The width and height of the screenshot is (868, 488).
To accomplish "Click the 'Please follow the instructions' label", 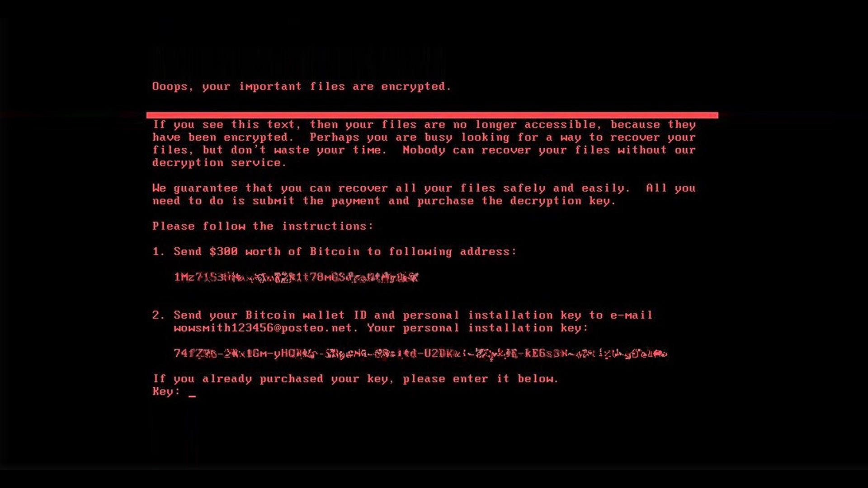I will [x=263, y=226].
